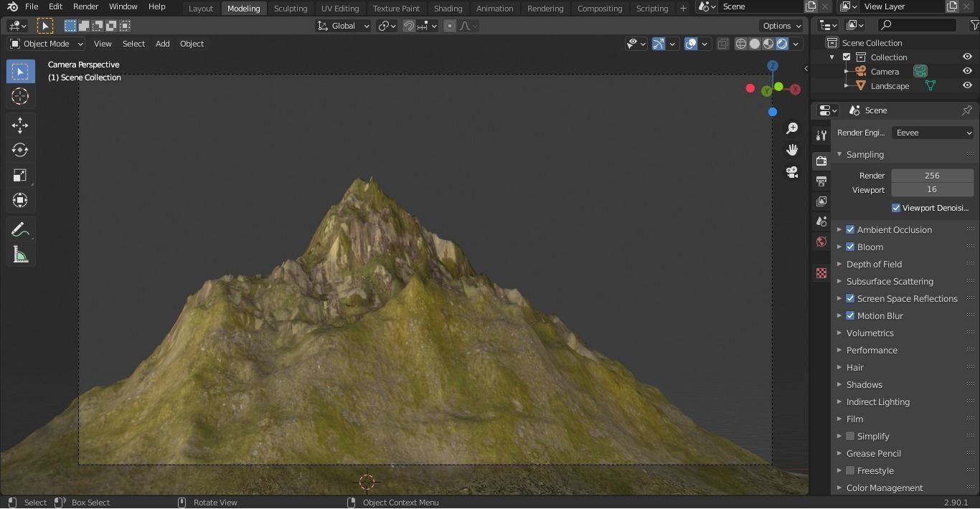The width and height of the screenshot is (980, 509).
Task: Pick the Measure ruler tool
Action: click(20, 255)
